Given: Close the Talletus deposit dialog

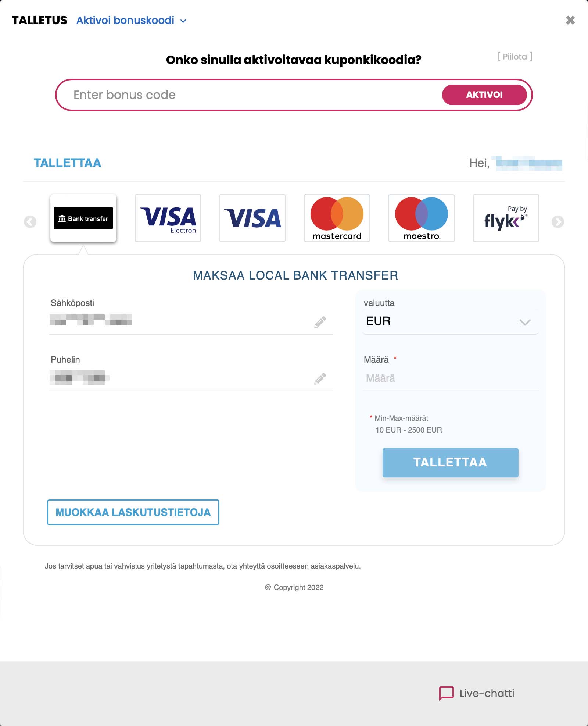Looking at the screenshot, I should pyautogui.click(x=570, y=20).
